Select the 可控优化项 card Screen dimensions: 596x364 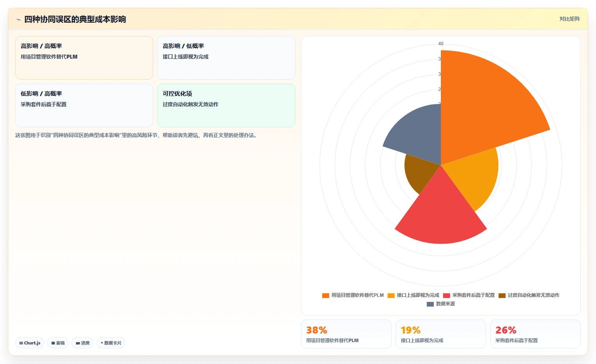tap(226, 105)
